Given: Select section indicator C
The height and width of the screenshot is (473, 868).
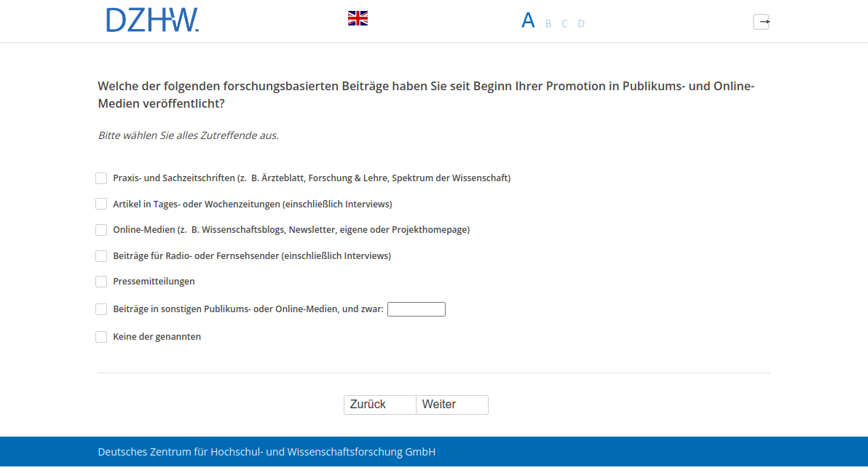Looking at the screenshot, I should tap(564, 23).
